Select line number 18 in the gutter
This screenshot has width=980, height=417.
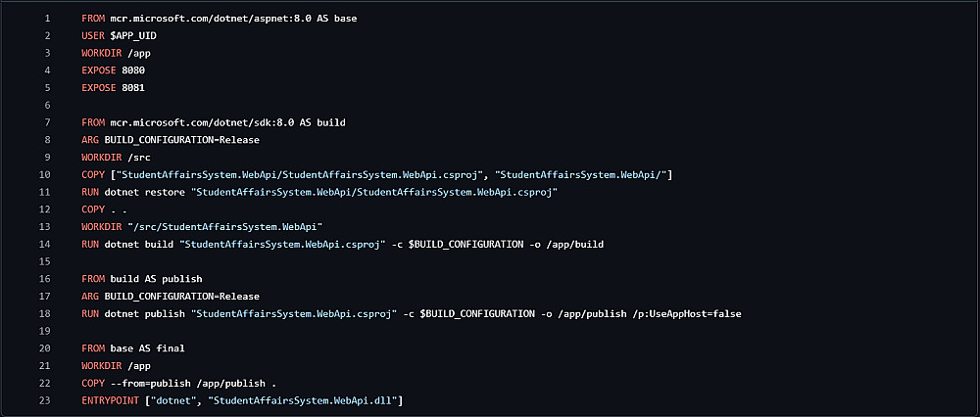pyautogui.click(x=45, y=313)
